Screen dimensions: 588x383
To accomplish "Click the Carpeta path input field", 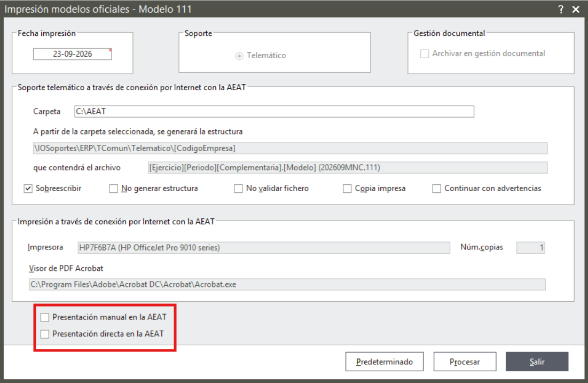I will click(274, 112).
